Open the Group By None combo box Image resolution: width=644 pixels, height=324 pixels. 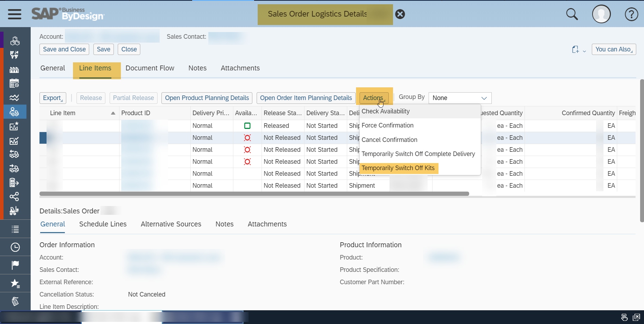pyautogui.click(x=460, y=98)
